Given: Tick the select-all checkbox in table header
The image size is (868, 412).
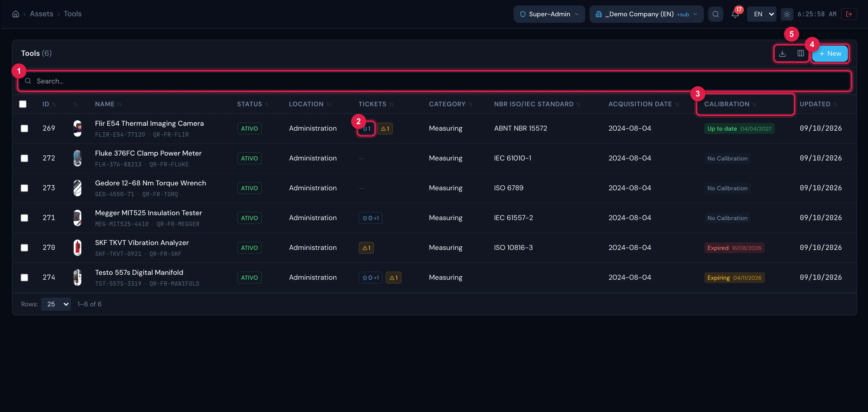Looking at the screenshot, I should coord(22,104).
